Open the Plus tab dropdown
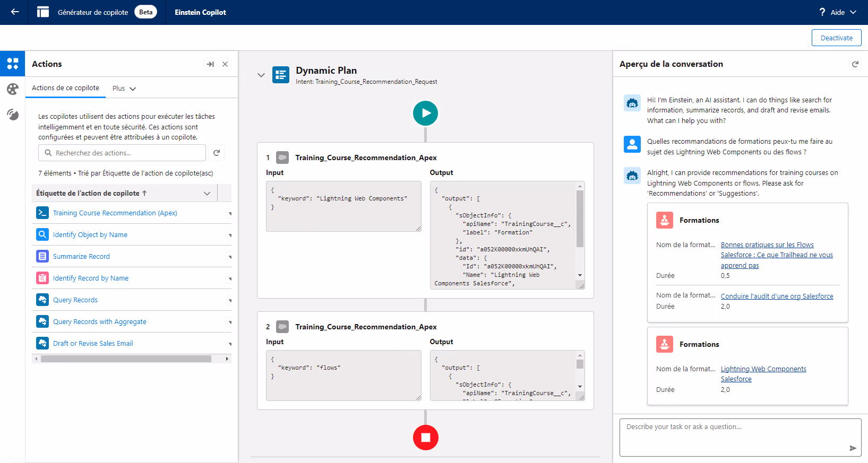The width and height of the screenshot is (868, 463). pyautogui.click(x=125, y=89)
